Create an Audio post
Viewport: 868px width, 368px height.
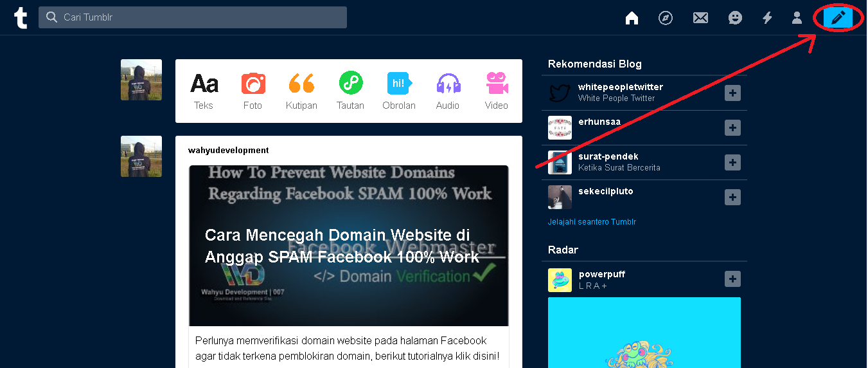448,91
